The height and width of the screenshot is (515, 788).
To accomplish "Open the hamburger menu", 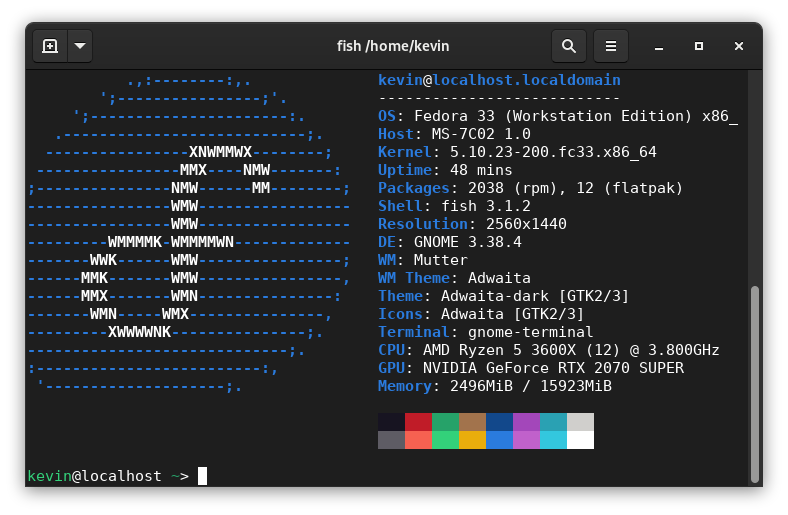I will click(611, 46).
